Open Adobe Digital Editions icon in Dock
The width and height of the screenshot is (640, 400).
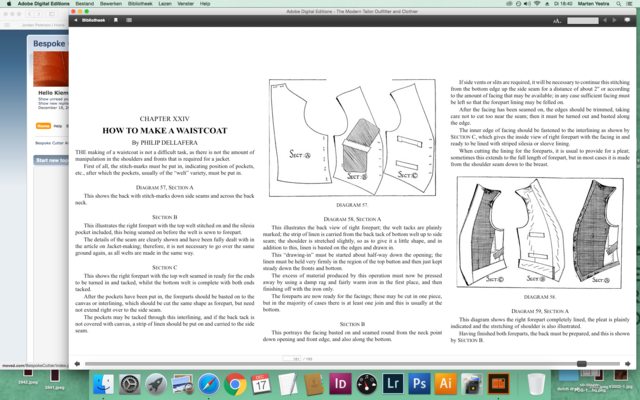tap(498, 384)
